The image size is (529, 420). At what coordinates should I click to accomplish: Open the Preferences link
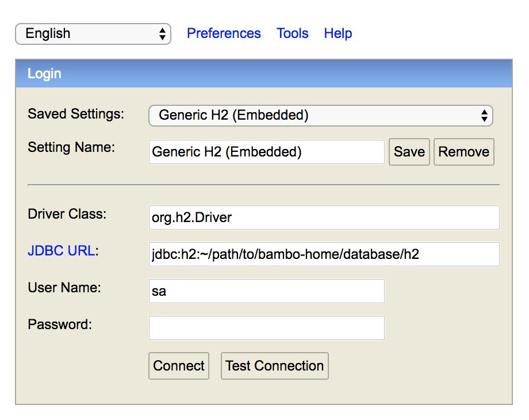(x=224, y=33)
